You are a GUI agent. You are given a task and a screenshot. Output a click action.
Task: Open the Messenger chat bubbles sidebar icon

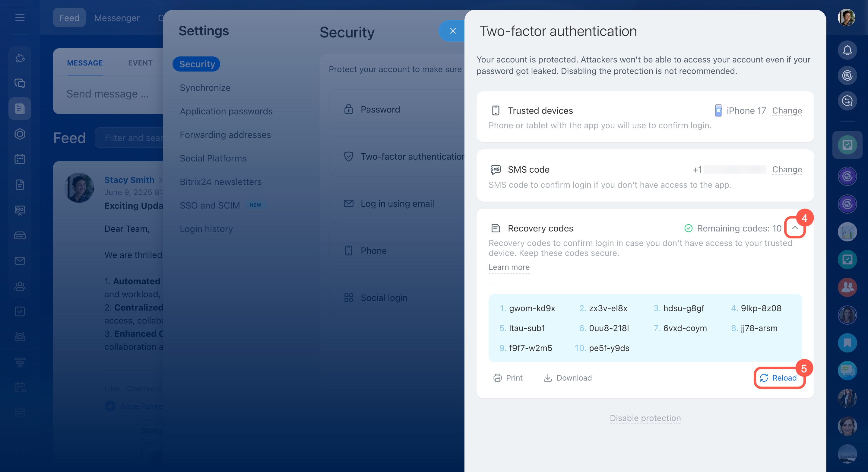pos(20,83)
